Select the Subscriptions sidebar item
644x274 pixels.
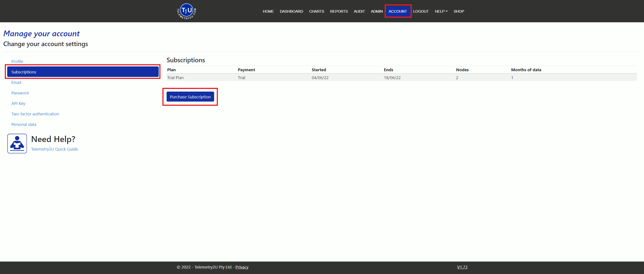tap(83, 72)
